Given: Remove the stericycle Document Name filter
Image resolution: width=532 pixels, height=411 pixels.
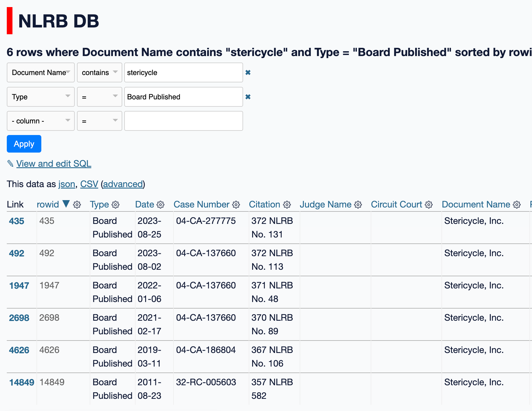Looking at the screenshot, I should [x=248, y=72].
